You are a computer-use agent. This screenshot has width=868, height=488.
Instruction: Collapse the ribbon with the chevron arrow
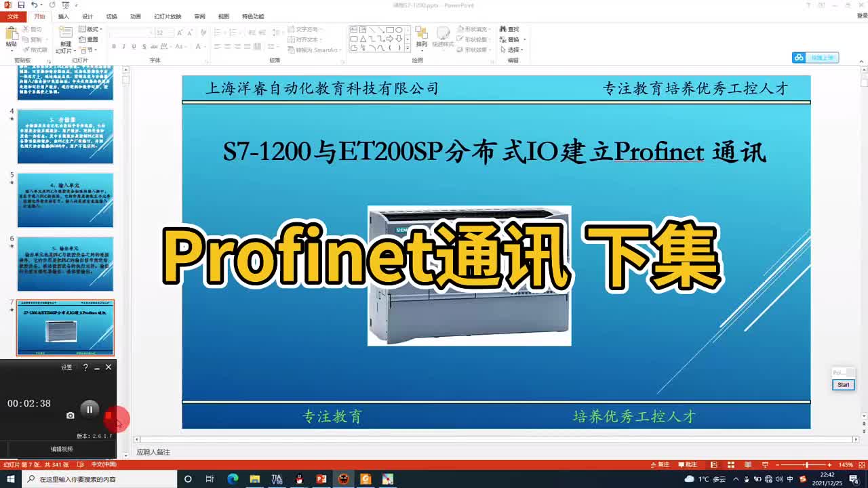862,61
